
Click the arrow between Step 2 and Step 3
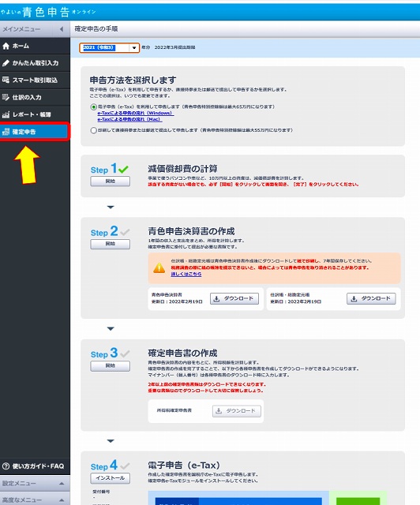click(x=111, y=329)
